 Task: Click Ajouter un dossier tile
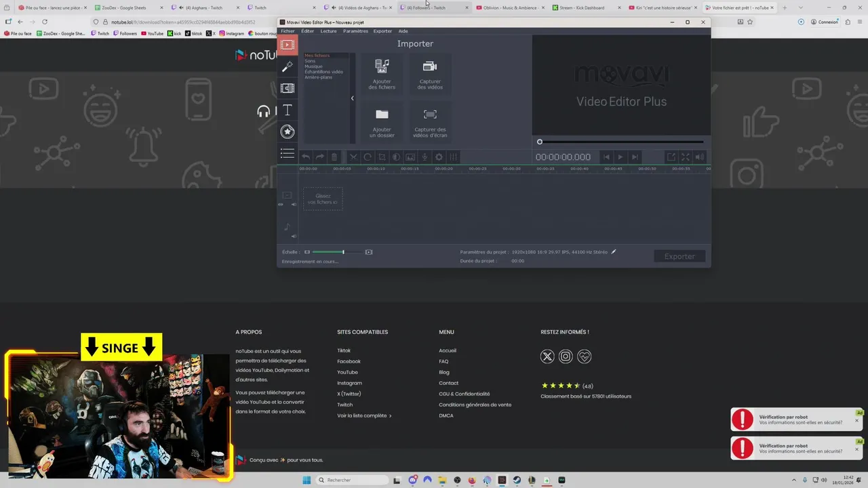tap(382, 123)
